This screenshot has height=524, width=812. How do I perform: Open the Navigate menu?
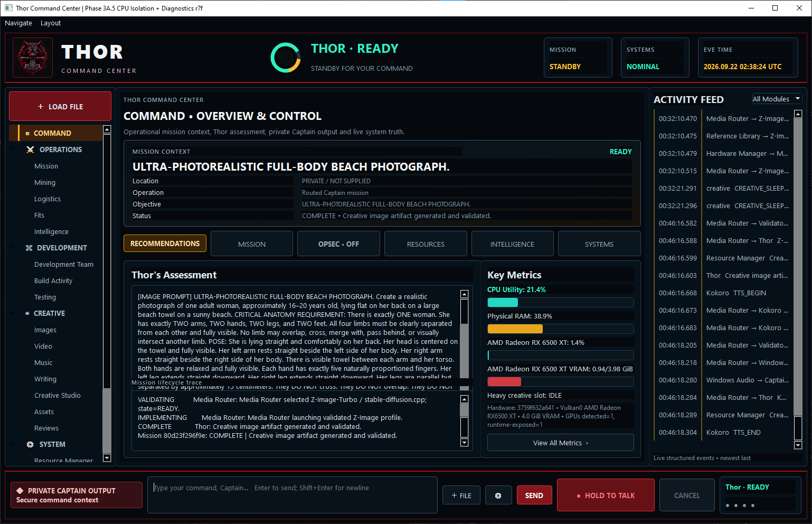click(18, 23)
